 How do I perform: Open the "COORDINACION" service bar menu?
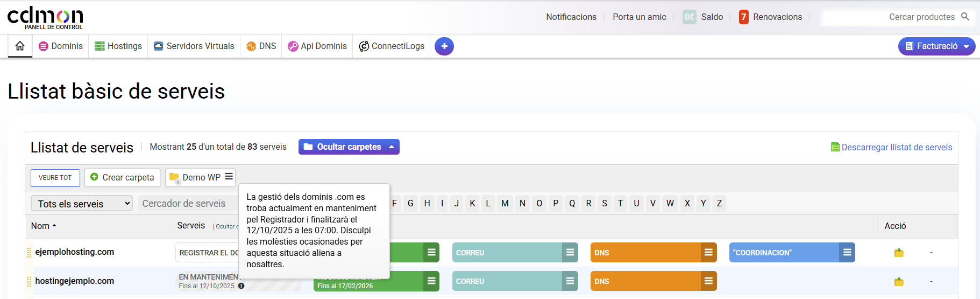pos(847,253)
